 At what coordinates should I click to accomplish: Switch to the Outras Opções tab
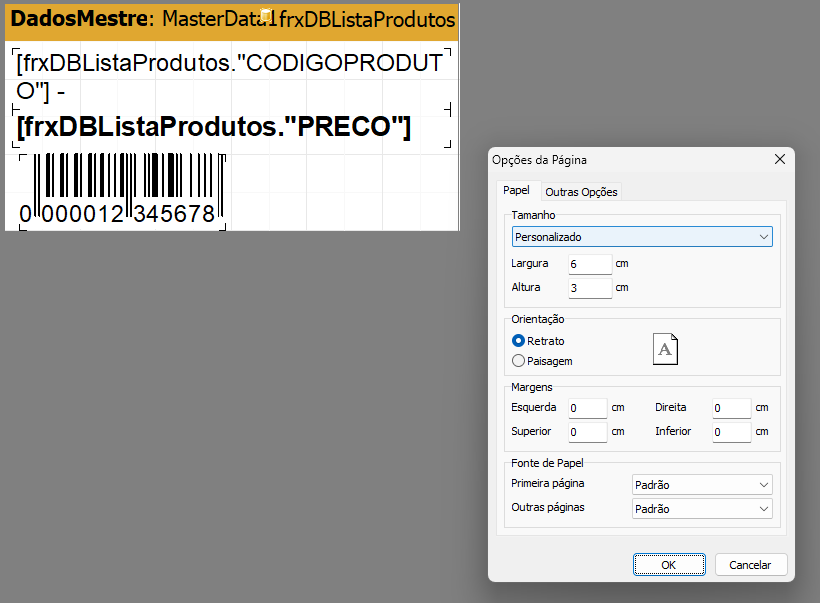[581, 192]
